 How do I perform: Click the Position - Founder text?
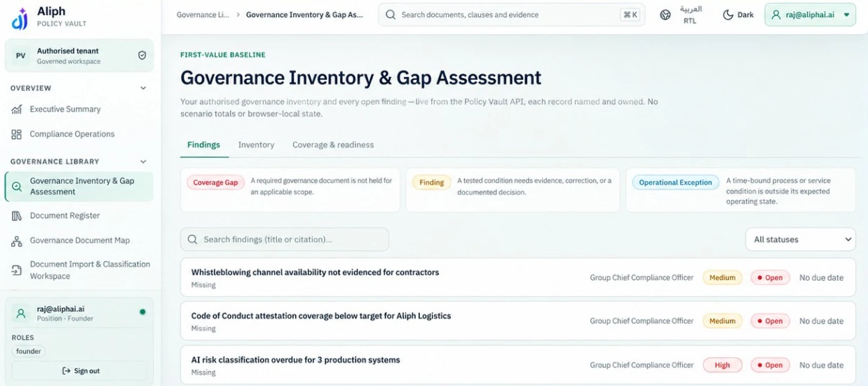click(x=65, y=319)
